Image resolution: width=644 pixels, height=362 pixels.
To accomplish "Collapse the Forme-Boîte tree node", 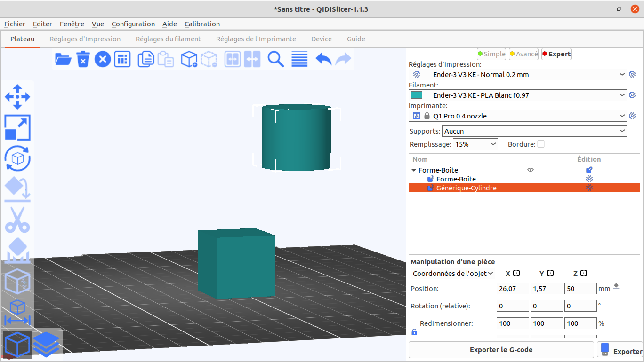I will pyautogui.click(x=414, y=171).
